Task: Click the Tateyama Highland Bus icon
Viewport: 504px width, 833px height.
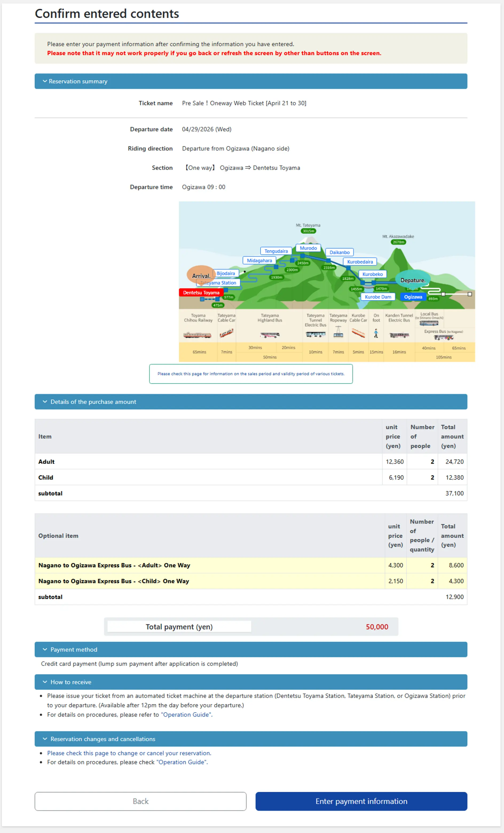Action: click(270, 335)
